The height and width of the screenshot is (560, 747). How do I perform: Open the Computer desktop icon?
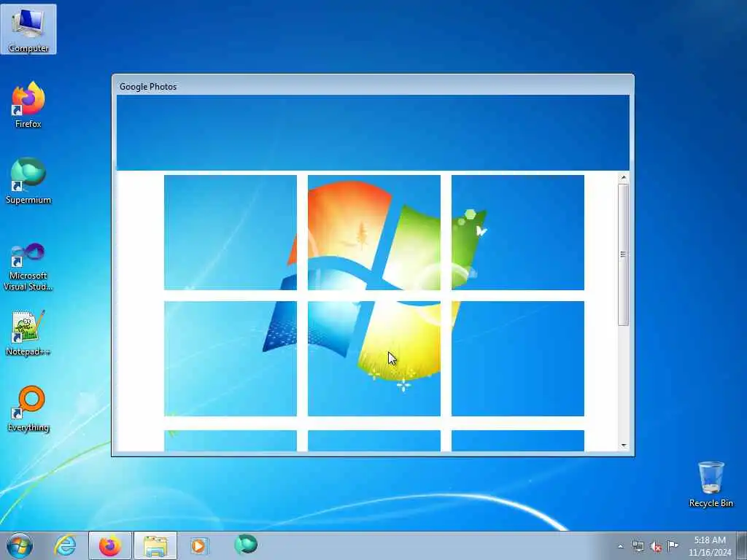[x=28, y=29]
